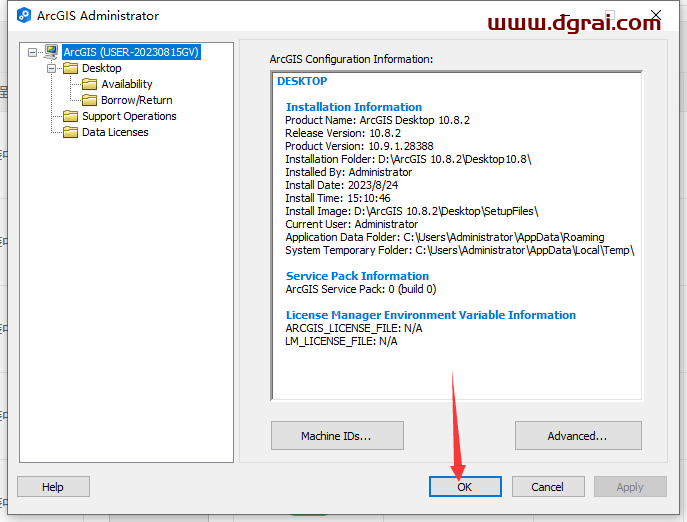Click the Help button

point(53,487)
